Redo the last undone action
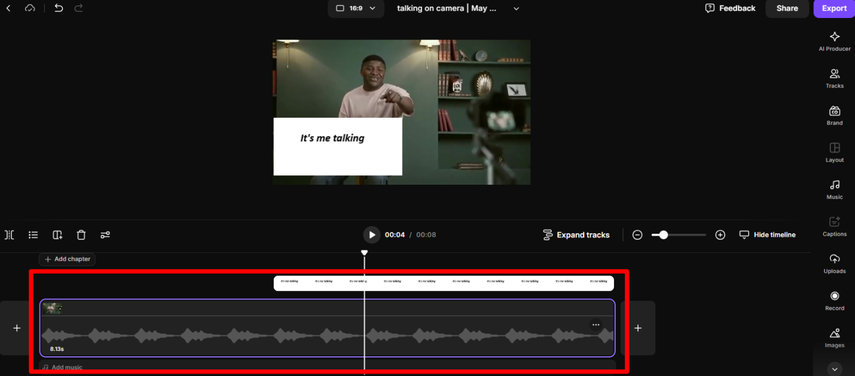Viewport: 855px width, 376px height. click(x=79, y=8)
